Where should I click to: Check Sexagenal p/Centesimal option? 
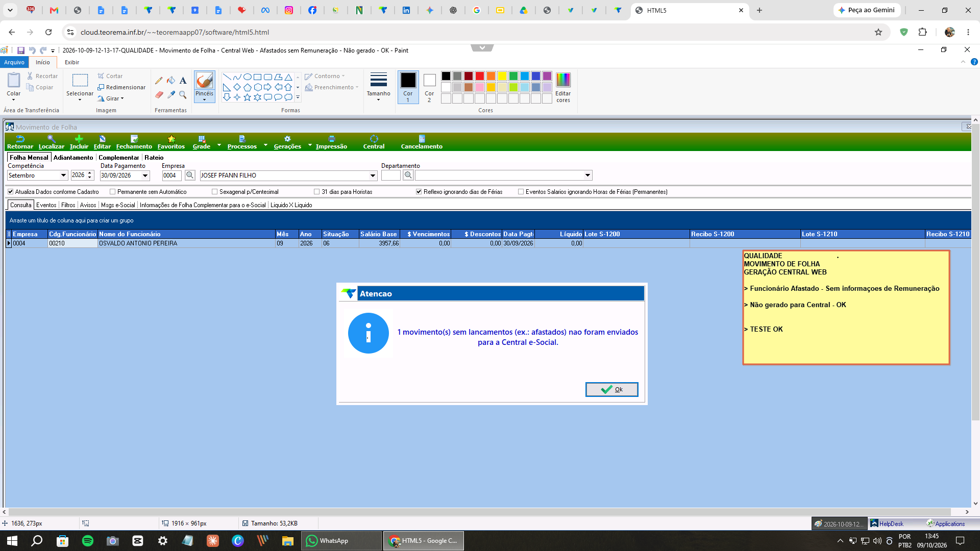[x=214, y=192]
